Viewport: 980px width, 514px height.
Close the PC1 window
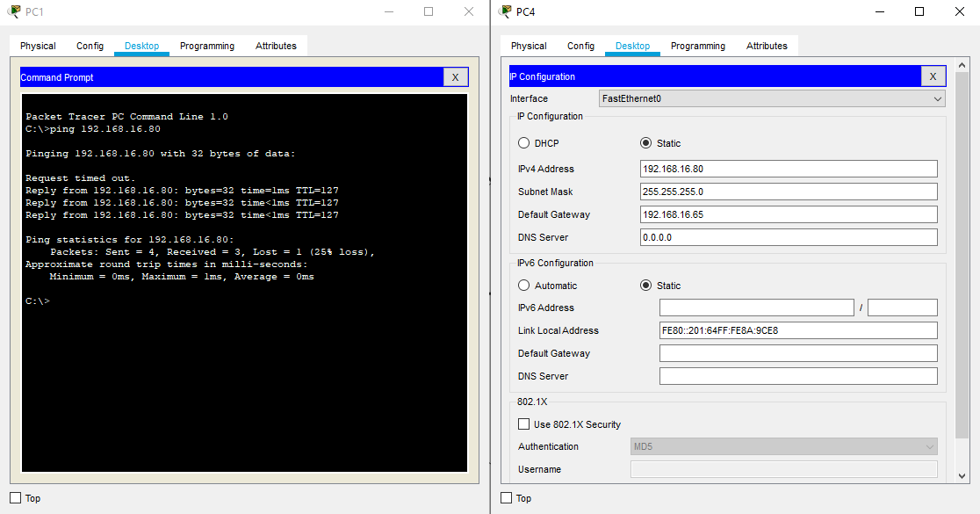click(469, 11)
